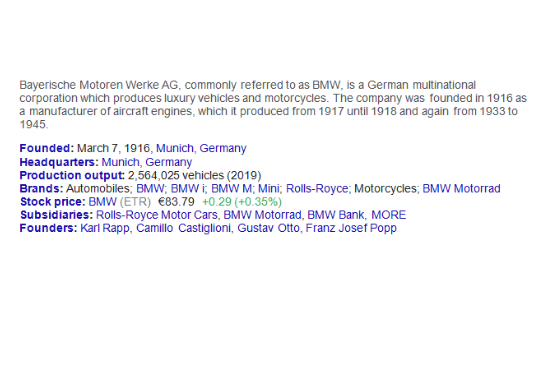Click the founding date March 7, 1916

[x=114, y=148]
